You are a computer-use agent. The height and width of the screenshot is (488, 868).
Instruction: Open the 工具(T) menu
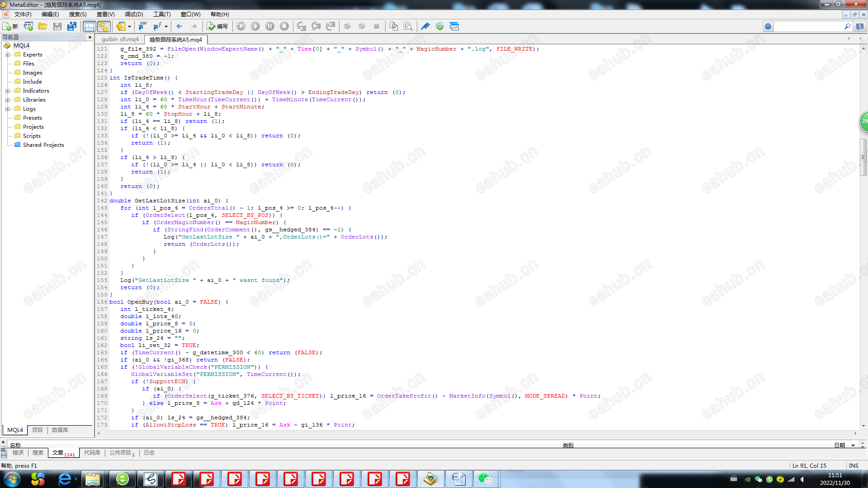[x=162, y=14]
